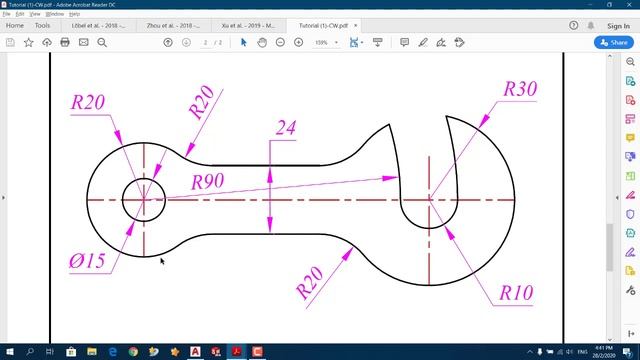
Task: Show hidden system tray icons
Action: pos(530,352)
